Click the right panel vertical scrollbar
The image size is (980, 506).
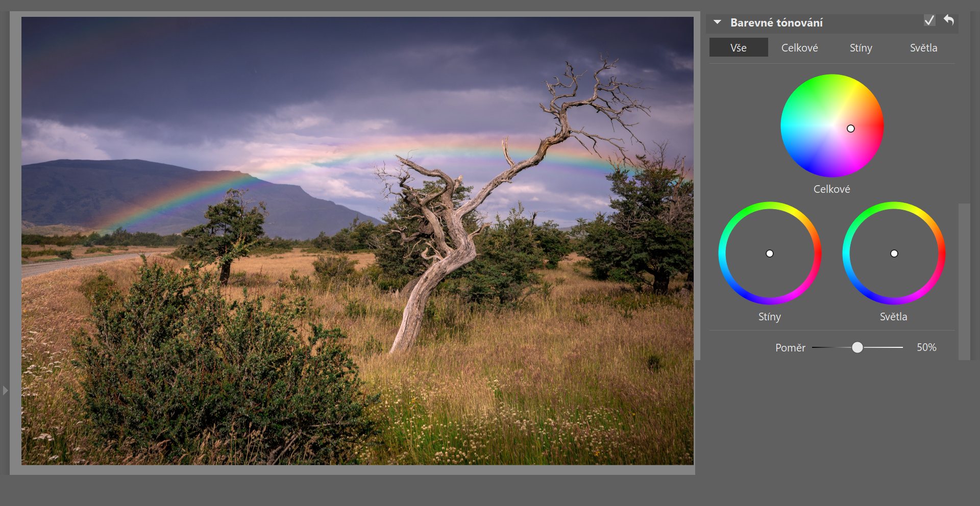[964, 282]
